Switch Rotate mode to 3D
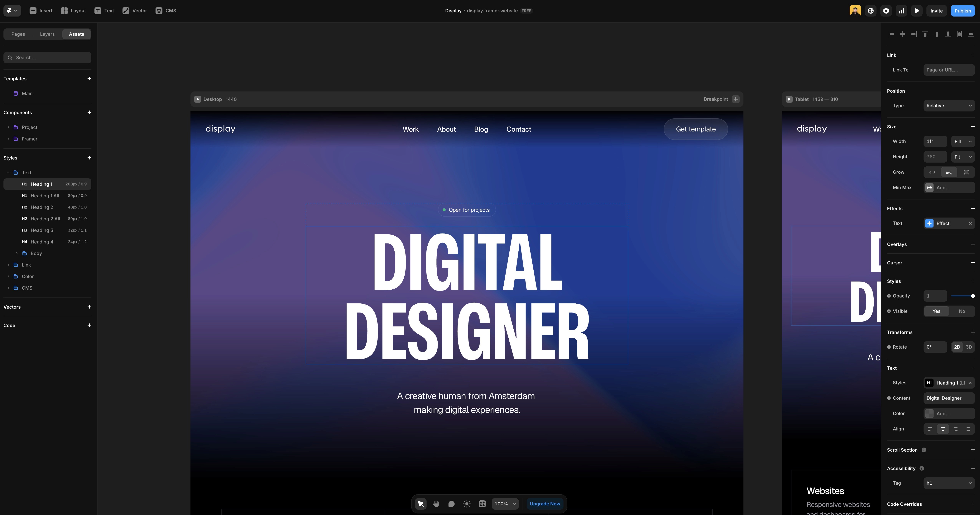980x515 pixels. coord(969,347)
